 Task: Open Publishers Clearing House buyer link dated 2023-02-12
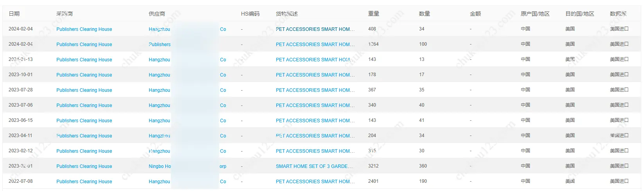click(x=84, y=151)
